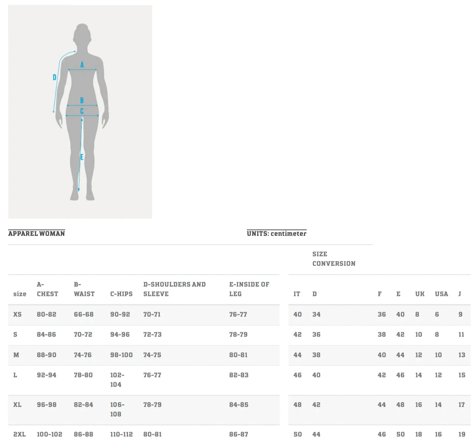Viewport: 476px width, 448px height.
Task: Select the waist value '86-88'
Action: click(x=84, y=434)
